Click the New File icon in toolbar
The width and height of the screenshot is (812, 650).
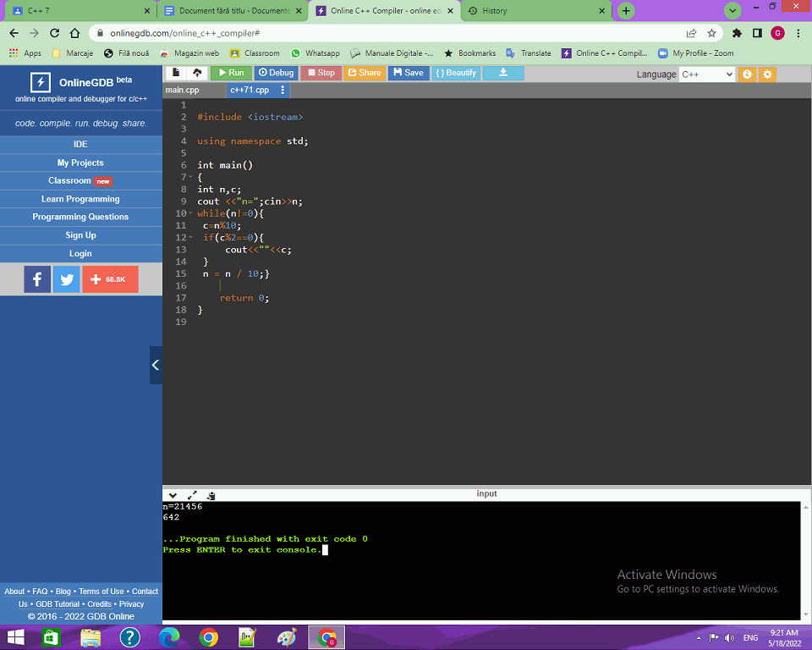pyautogui.click(x=176, y=73)
